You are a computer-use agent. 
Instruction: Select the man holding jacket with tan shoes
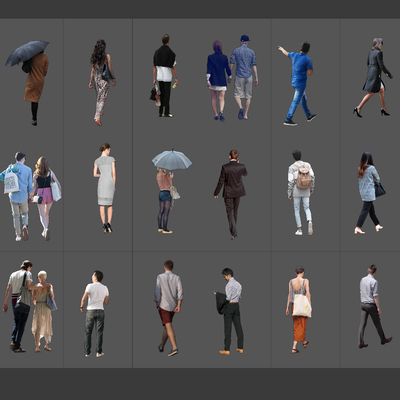pyautogui.click(x=230, y=311)
